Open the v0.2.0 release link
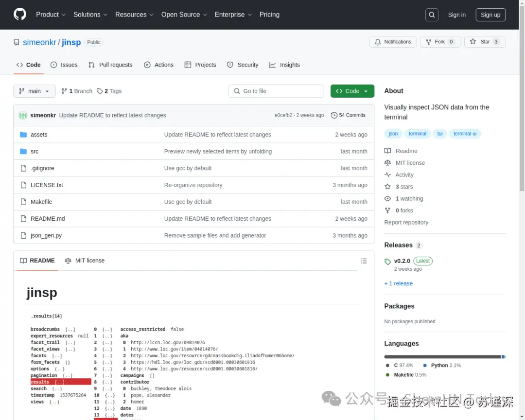 click(402, 261)
